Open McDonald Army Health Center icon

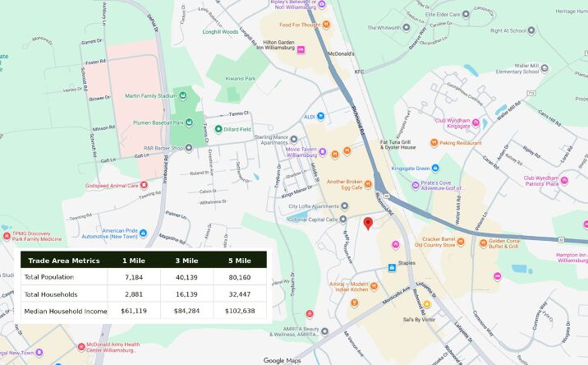pyautogui.click(x=81, y=347)
